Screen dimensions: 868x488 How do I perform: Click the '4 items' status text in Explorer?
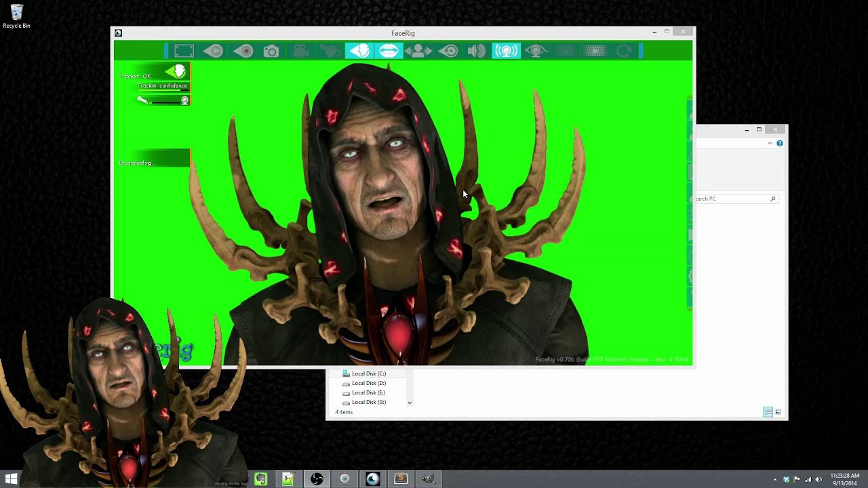click(x=344, y=412)
